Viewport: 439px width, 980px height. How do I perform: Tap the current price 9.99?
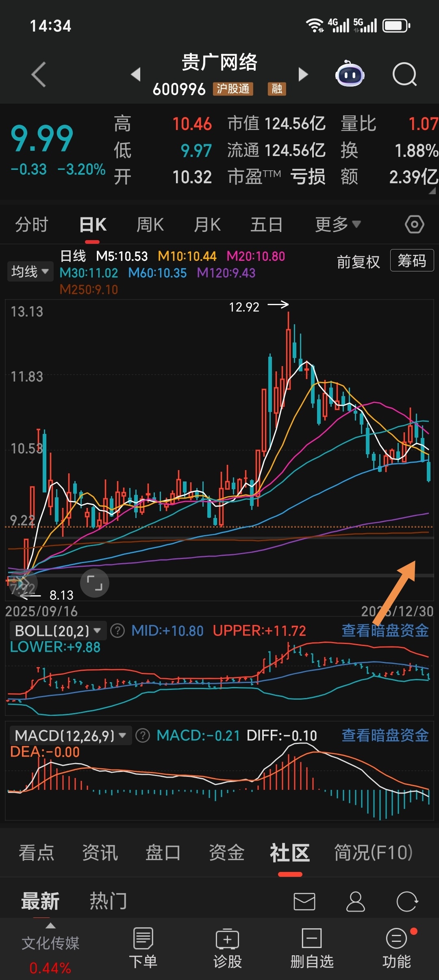[x=42, y=139]
